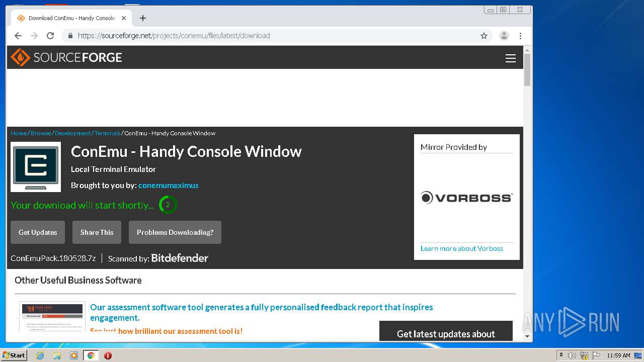The height and width of the screenshot is (362, 644).
Task: Reload the page with the refresh icon
Action: [50, 36]
